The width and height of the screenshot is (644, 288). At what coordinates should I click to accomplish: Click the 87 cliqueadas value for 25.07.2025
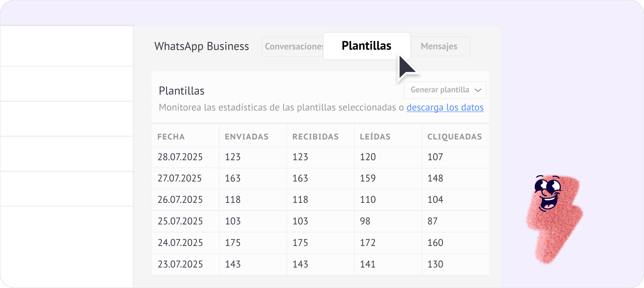coord(433,221)
